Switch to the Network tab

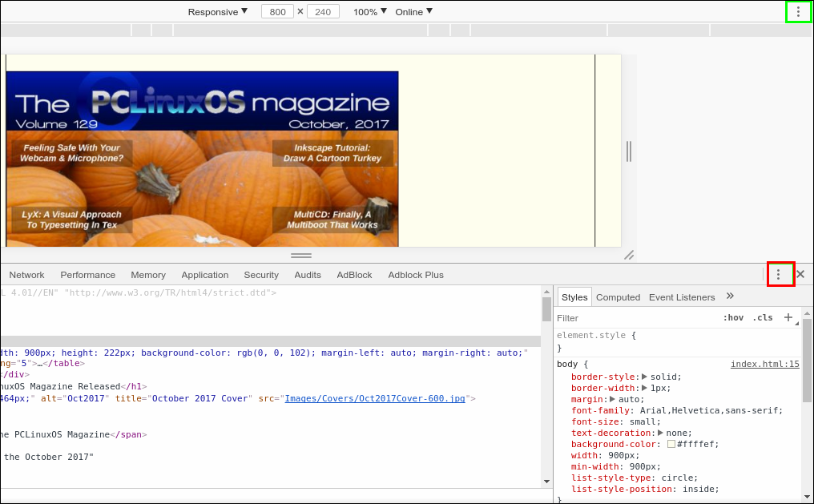(x=26, y=275)
